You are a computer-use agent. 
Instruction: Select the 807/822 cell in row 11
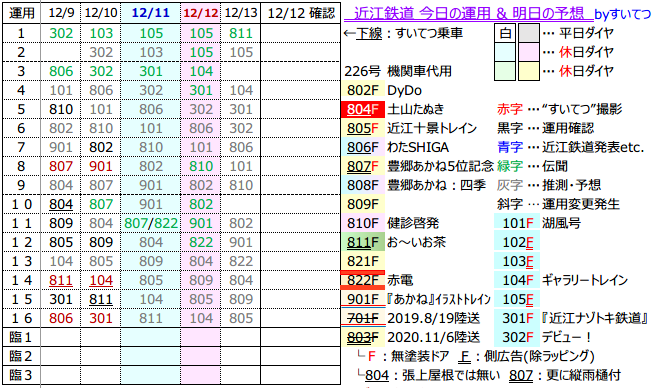pos(151,223)
